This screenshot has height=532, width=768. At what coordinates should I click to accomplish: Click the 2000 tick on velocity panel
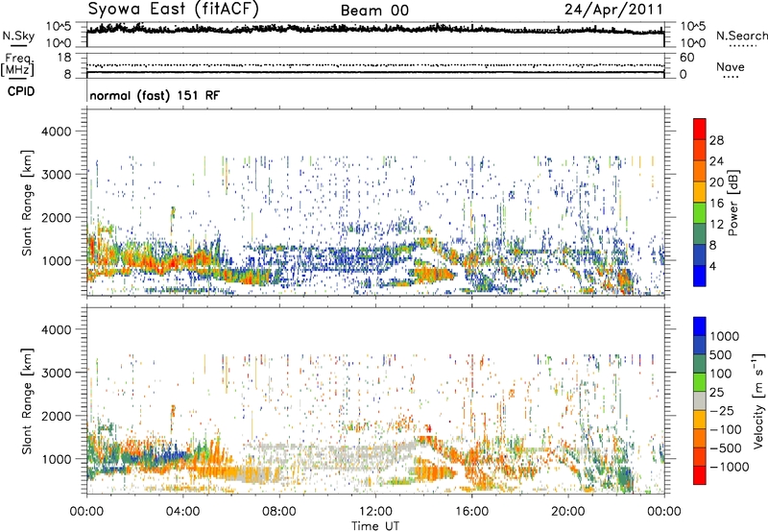pos(56,416)
